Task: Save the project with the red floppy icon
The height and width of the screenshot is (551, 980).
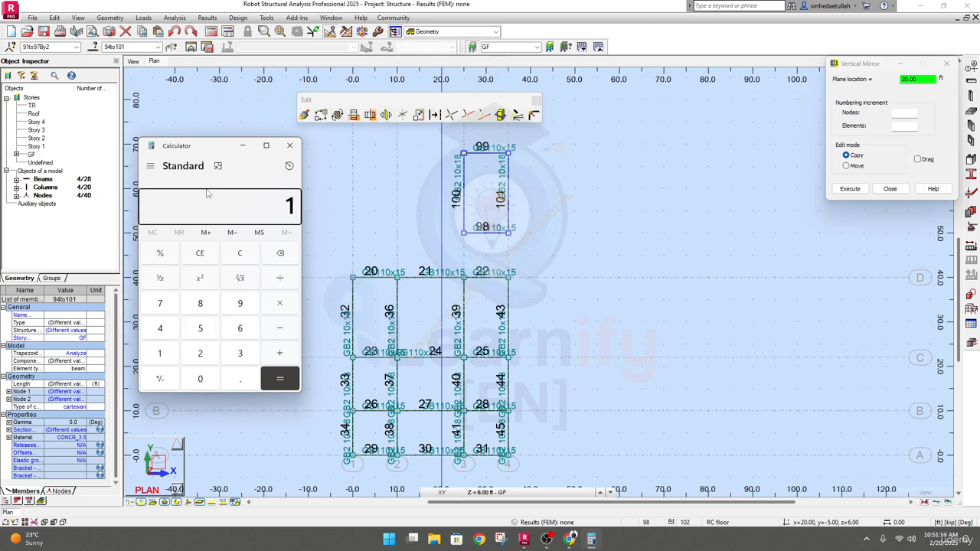Action: [44, 31]
